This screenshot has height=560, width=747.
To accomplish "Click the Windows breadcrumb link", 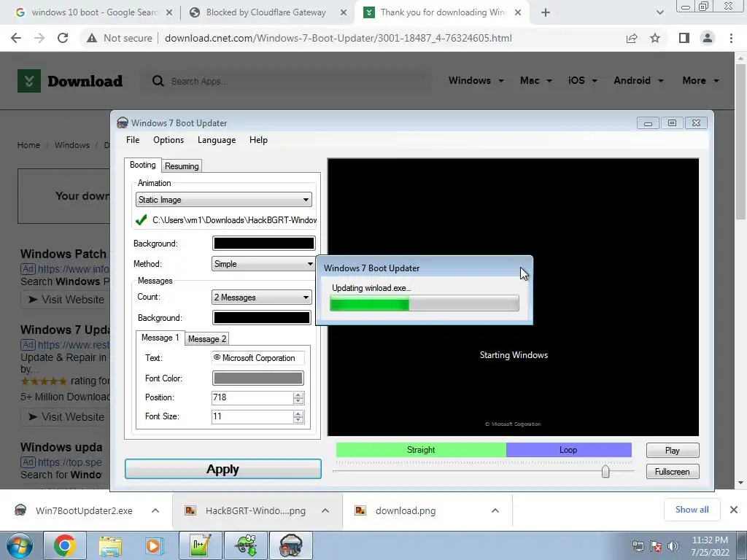I will point(72,145).
